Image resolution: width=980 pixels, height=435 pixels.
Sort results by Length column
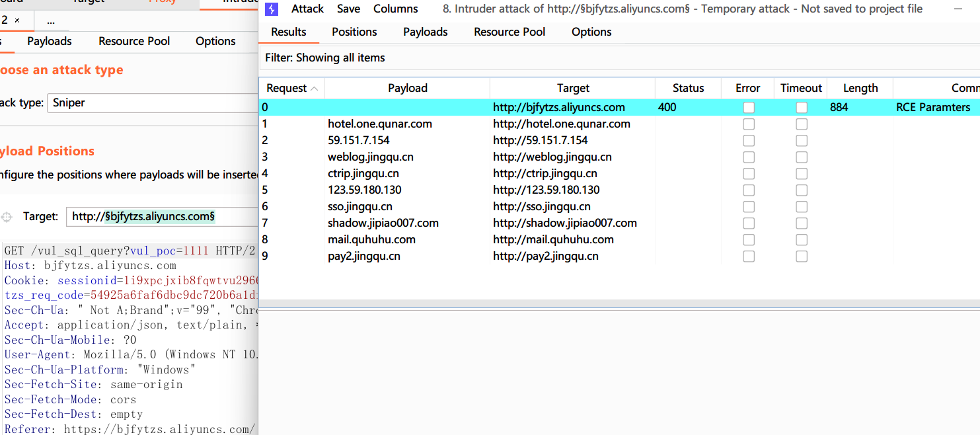pos(860,88)
